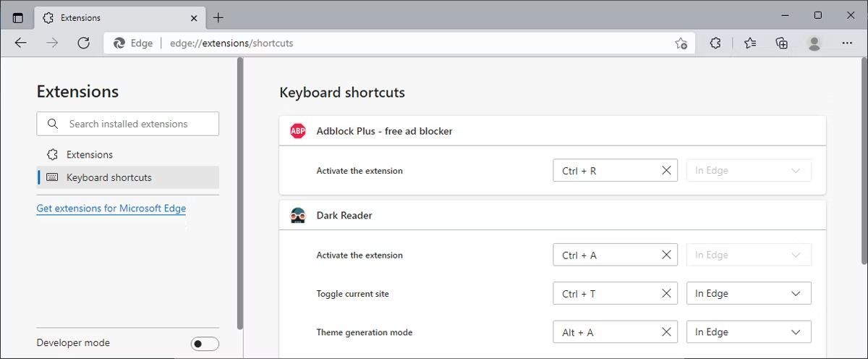The width and height of the screenshot is (868, 359).
Task: Open the tab actions menu icon
Action: pos(18,17)
